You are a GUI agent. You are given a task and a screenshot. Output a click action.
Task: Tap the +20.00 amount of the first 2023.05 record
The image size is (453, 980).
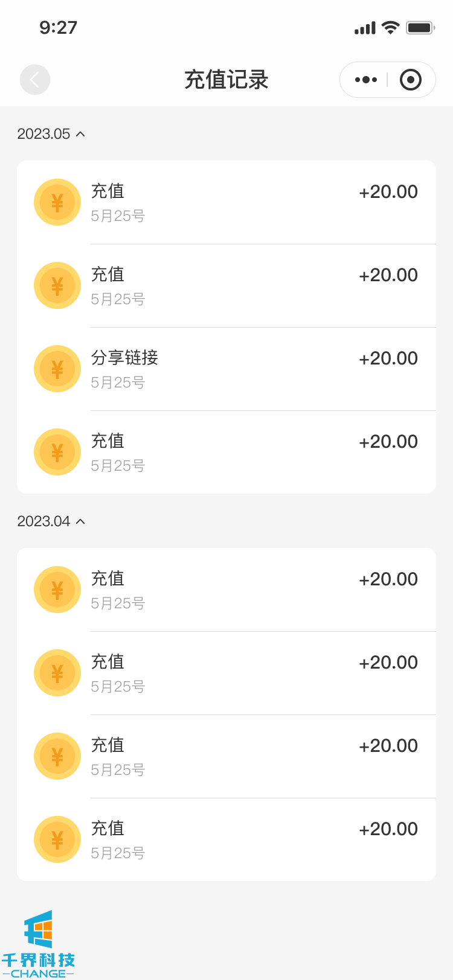tap(388, 192)
